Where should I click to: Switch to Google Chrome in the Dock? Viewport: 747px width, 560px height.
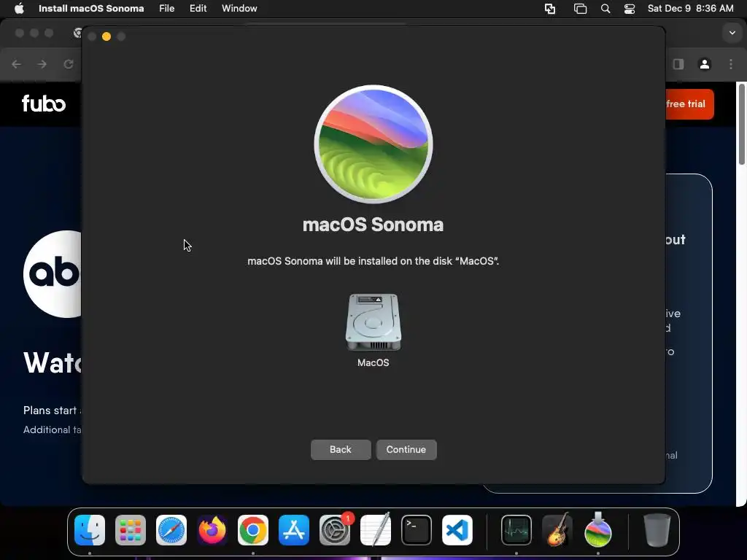[x=253, y=530]
